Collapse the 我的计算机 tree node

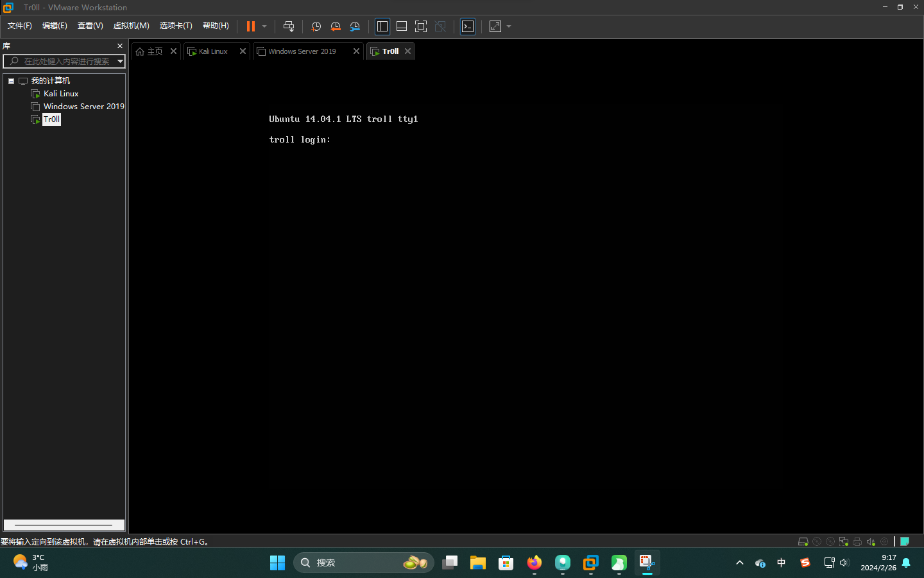tap(11, 81)
